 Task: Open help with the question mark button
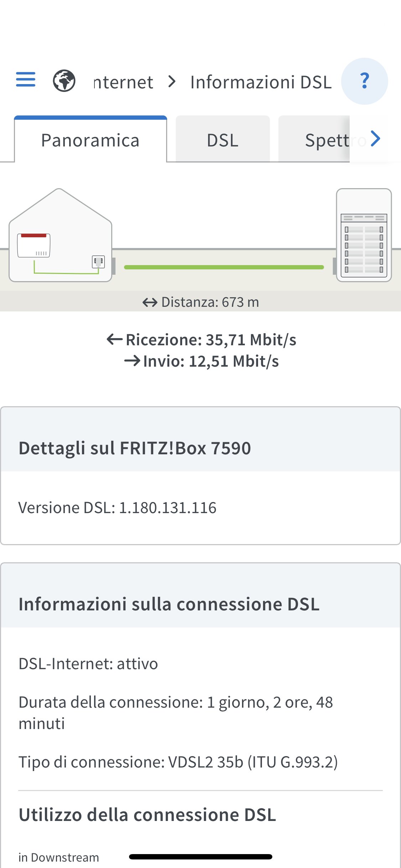point(364,81)
